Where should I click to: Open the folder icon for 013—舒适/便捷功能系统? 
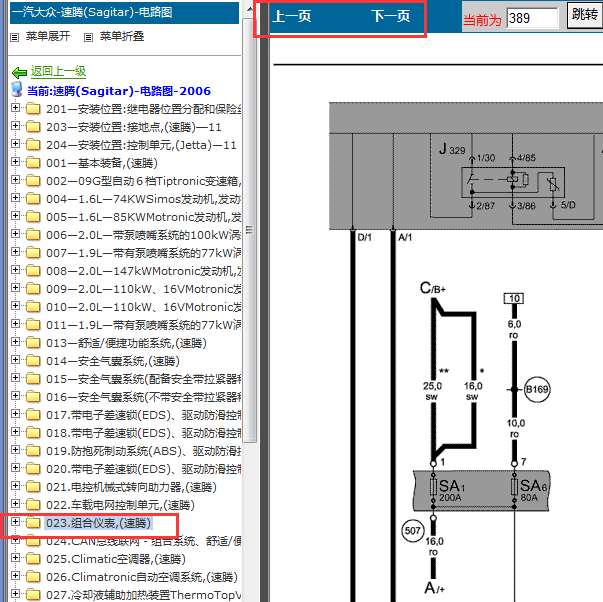pos(33,343)
